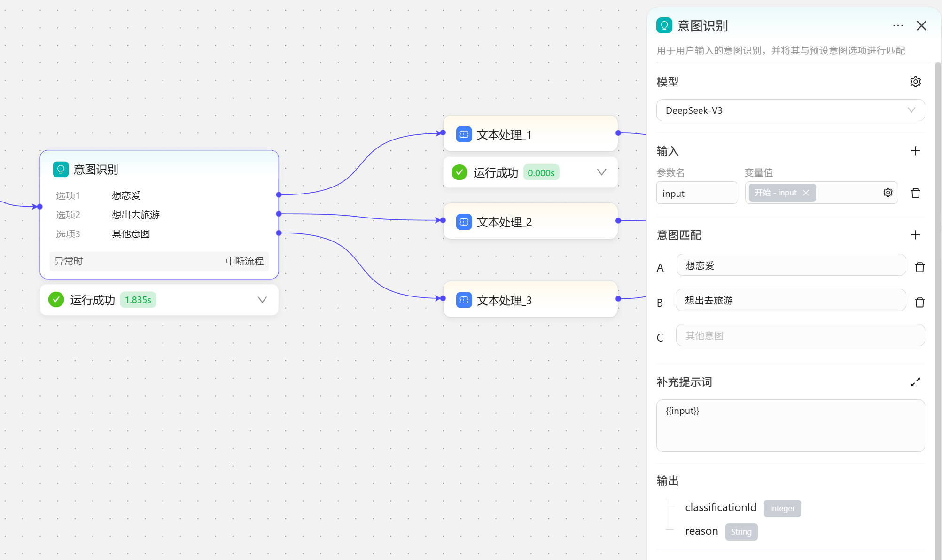The height and width of the screenshot is (560, 942).
Task: Delete the input parameter row
Action: [915, 193]
